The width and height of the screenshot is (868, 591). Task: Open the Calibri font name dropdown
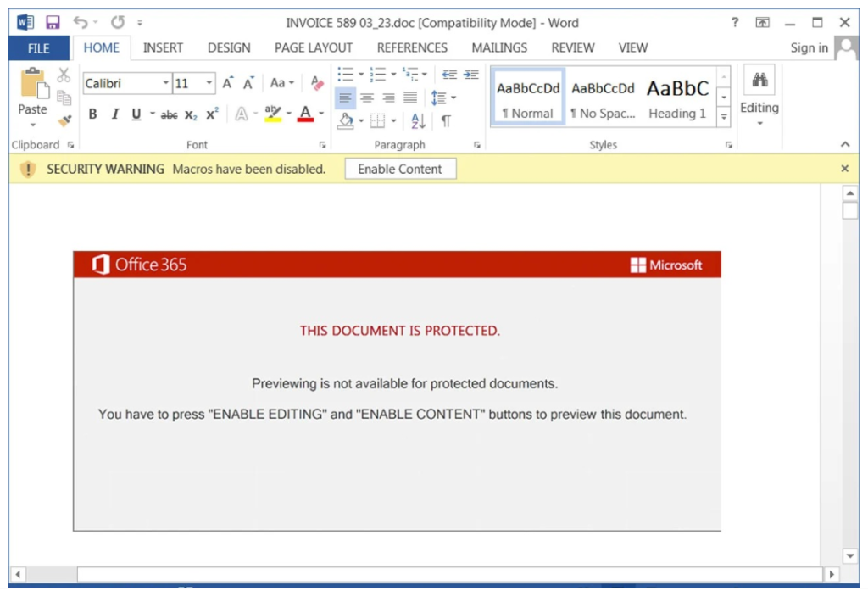166,83
